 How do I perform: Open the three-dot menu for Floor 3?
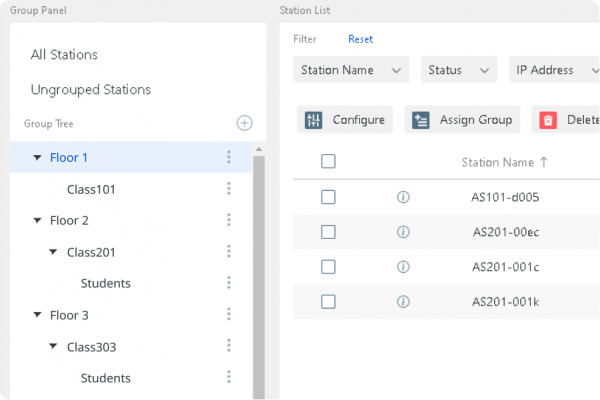[x=229, y=315]
